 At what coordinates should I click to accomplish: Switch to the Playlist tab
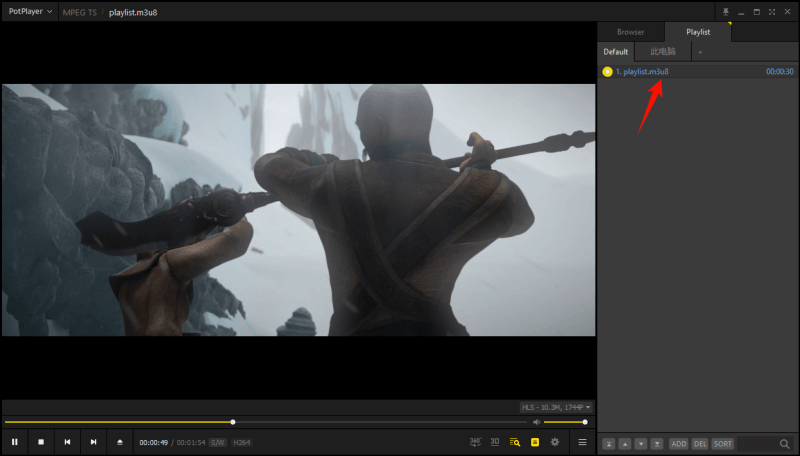[x=698, y=32]
